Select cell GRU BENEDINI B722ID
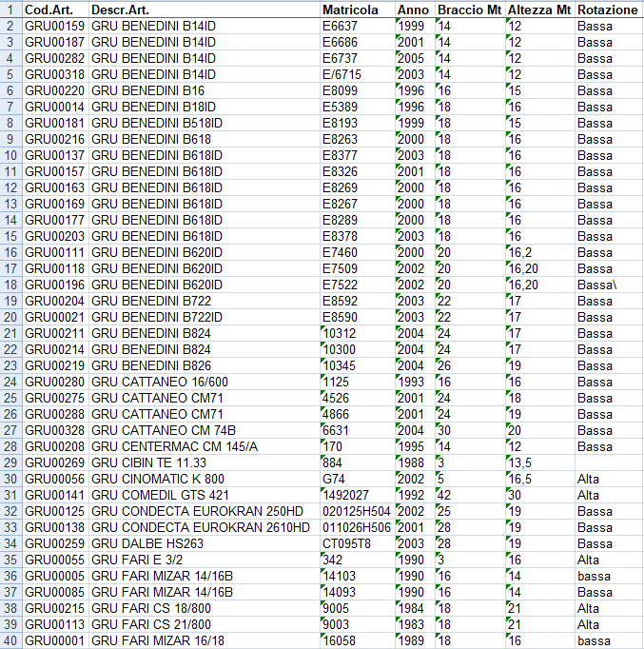The width and height of the screenshot is (644, 649). tap(205, 317)
